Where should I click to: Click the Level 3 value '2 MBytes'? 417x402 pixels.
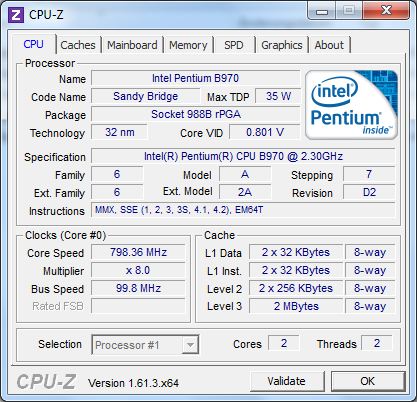coord(296,306)
